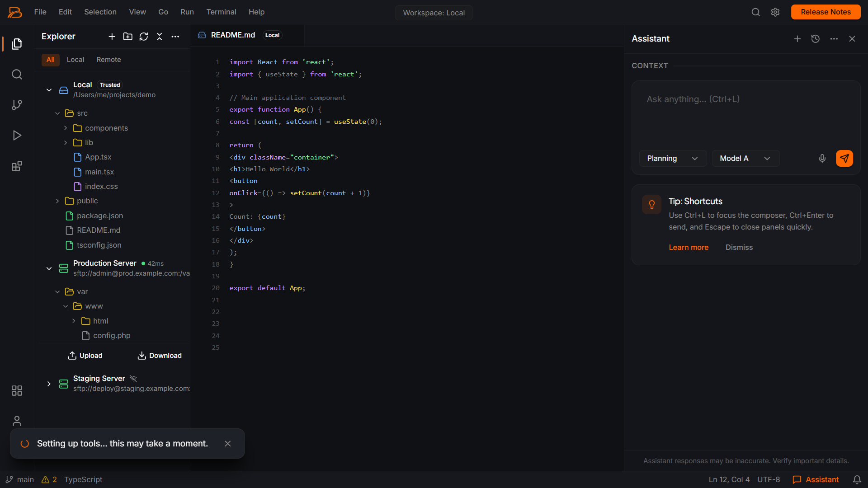Select the README.md editor tab

(233, 35)
